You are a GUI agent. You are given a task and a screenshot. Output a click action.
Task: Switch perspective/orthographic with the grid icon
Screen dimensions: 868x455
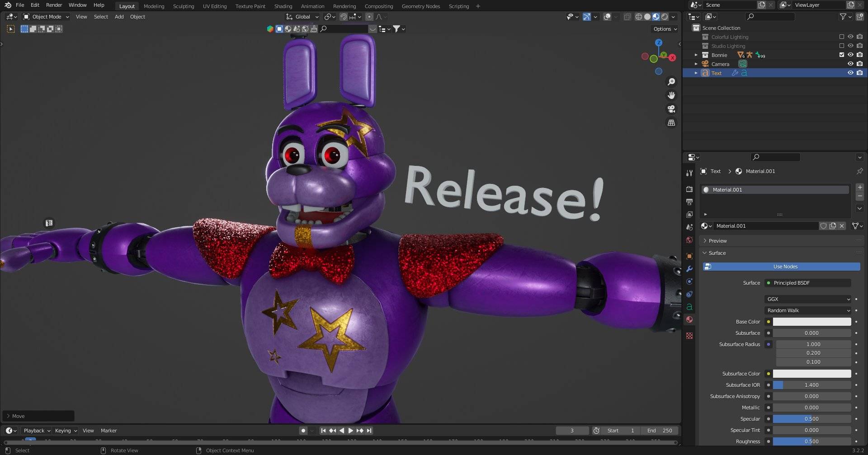tap(671, 122)
